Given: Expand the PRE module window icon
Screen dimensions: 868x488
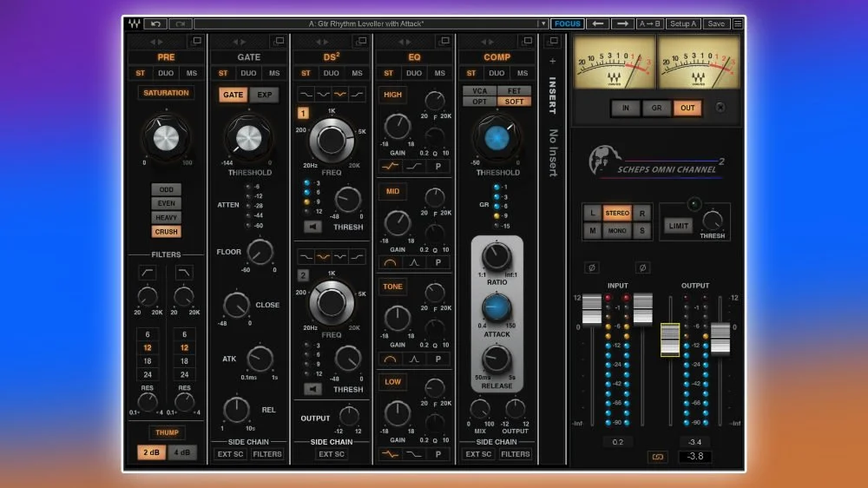Looking at the screenshot, I should pyautogui.click(x=196, y=41).
